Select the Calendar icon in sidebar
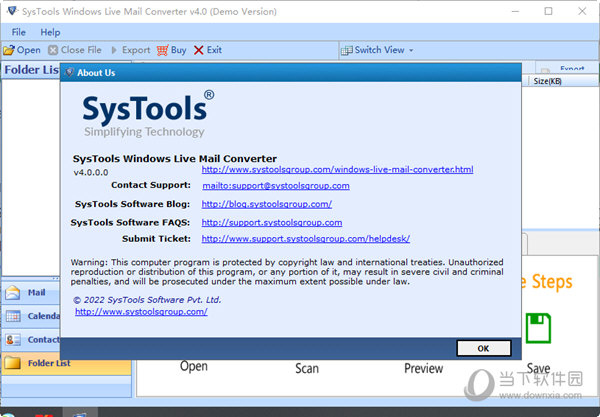The height and width of the screenshot is (417, 600). click(13, 316)
